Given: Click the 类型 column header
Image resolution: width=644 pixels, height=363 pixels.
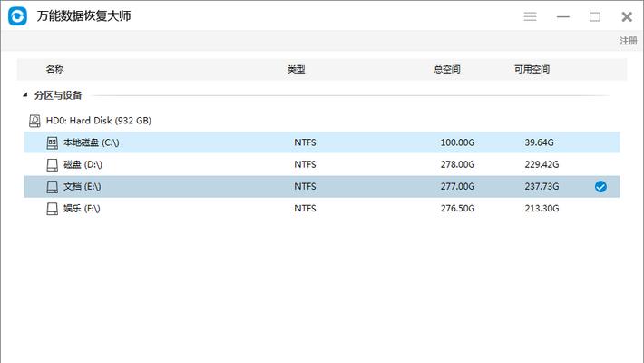Looking at the screenshot, I should 296,69.
